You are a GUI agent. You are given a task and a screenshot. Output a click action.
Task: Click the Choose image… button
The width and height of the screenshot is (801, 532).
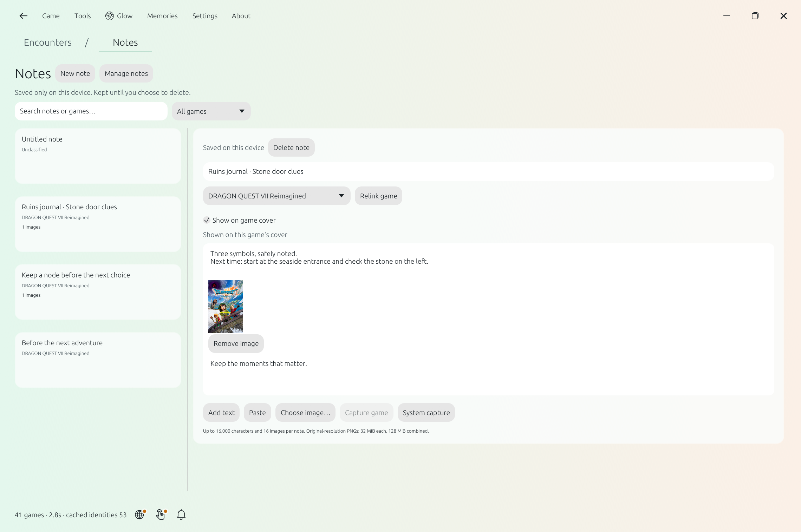tap(305, 413)
